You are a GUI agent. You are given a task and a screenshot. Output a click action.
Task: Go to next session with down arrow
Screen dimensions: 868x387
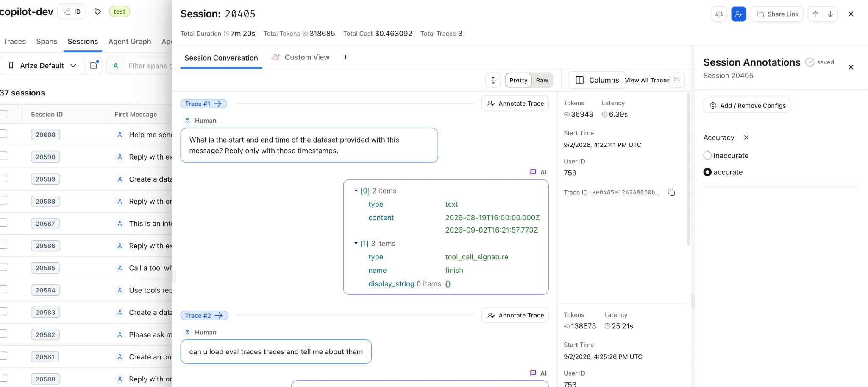pyautogui.click(x=830, y=14)
